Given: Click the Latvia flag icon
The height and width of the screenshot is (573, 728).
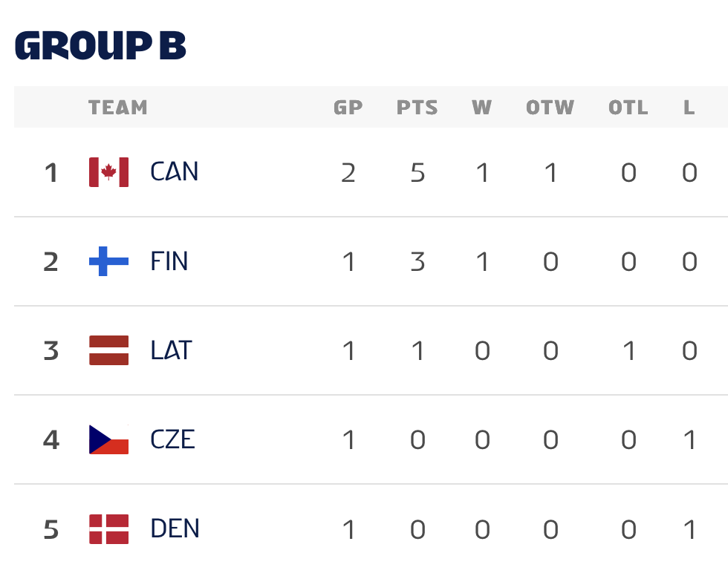Looking at the screenshot, I should click(108, 350).
